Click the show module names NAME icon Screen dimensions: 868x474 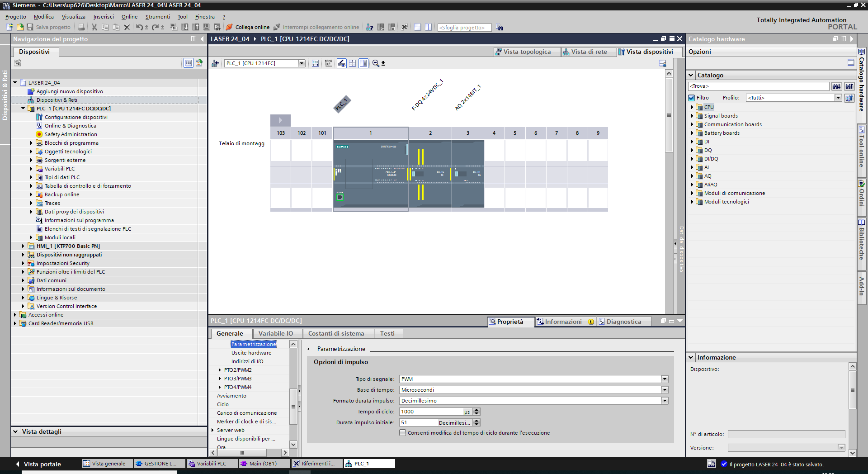point(328,63)
